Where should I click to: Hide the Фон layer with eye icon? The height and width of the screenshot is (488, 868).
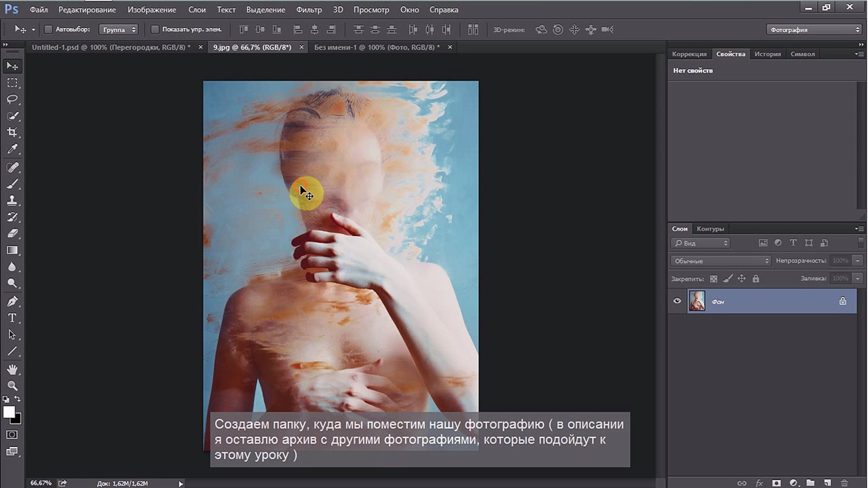pos(677,301)
